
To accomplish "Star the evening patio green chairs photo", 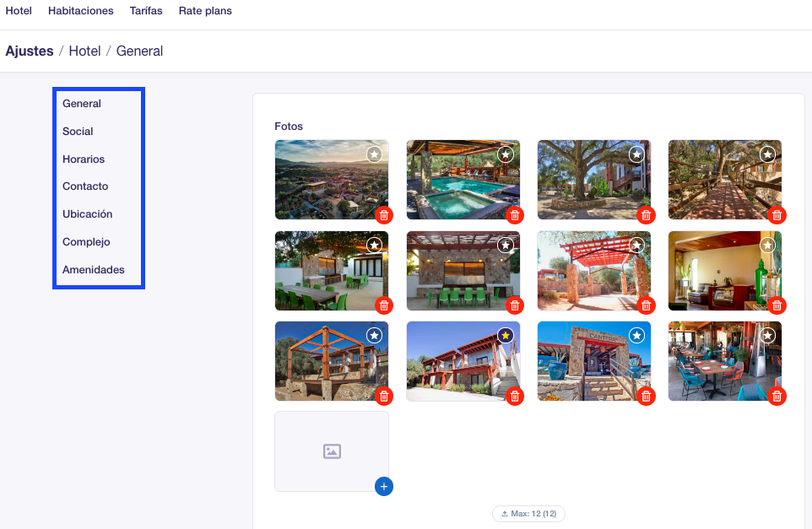I will point(375,245).
